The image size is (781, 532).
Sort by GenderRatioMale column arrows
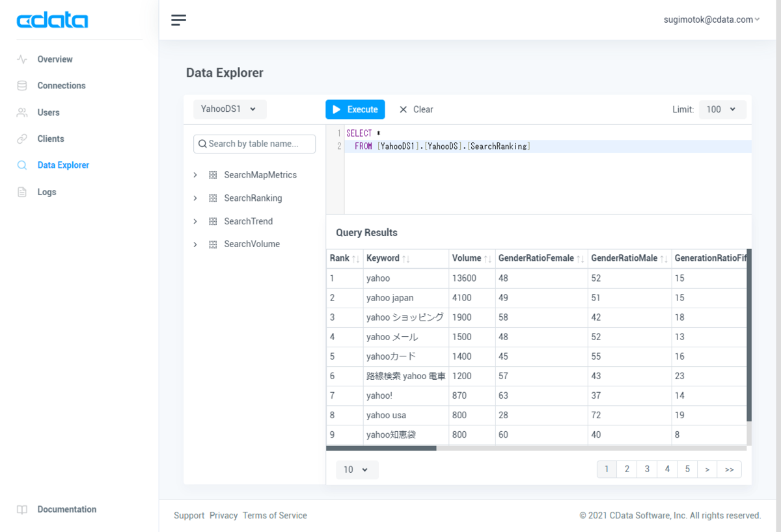[664, 259]
